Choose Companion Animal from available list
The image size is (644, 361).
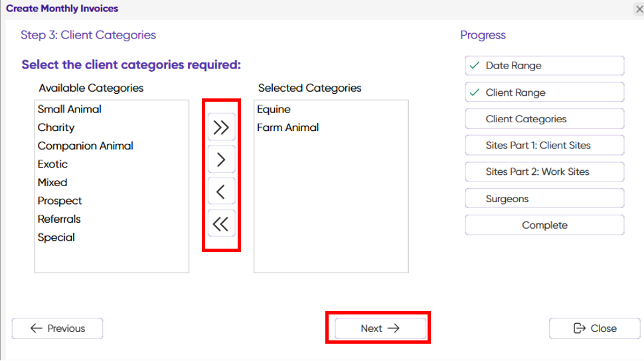click(x=86, y=146)
